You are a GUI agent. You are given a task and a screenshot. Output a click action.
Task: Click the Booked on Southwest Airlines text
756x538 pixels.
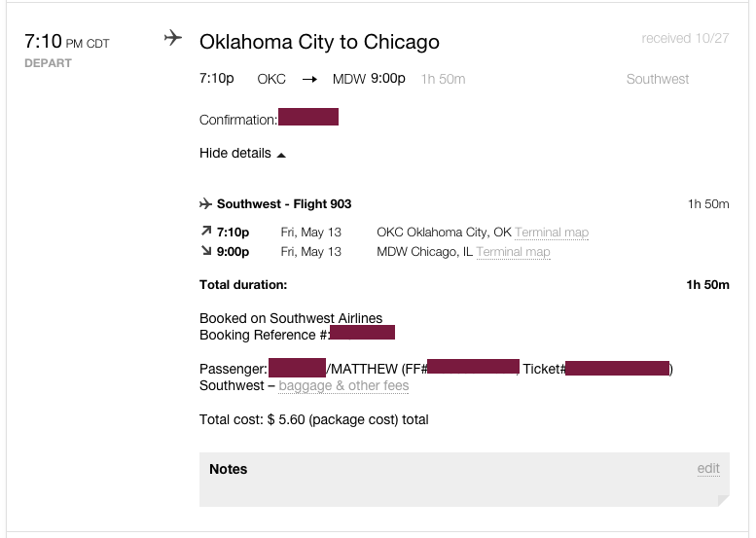point(291,318)
